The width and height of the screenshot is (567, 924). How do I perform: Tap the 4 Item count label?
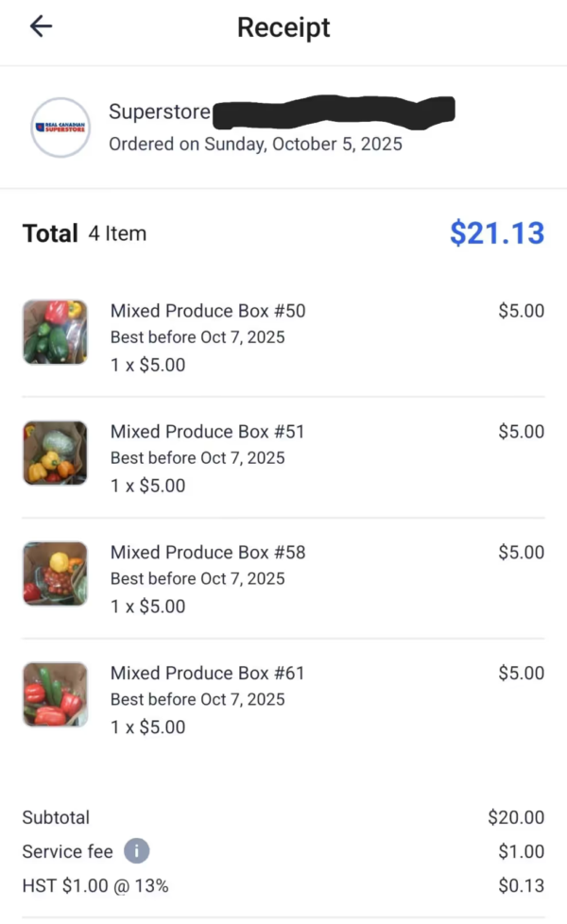(117, 233)
